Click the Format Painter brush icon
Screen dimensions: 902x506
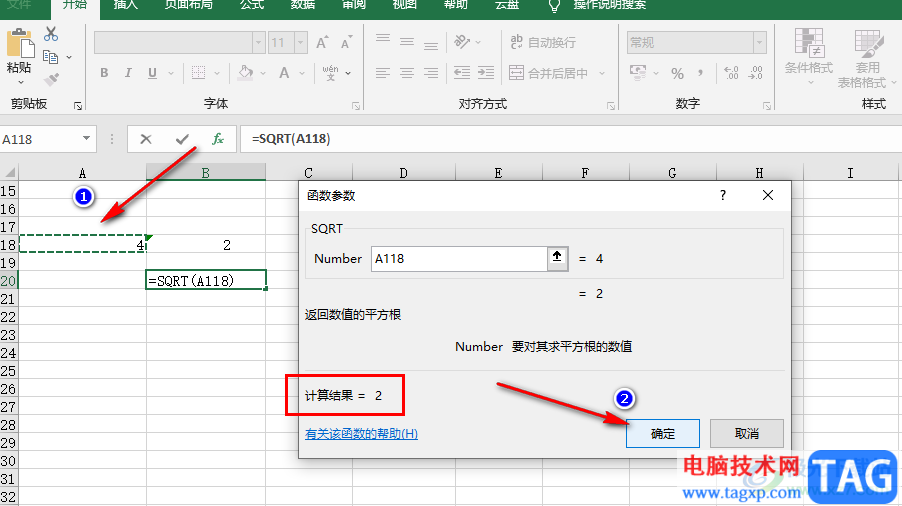(x=51, y=79)
